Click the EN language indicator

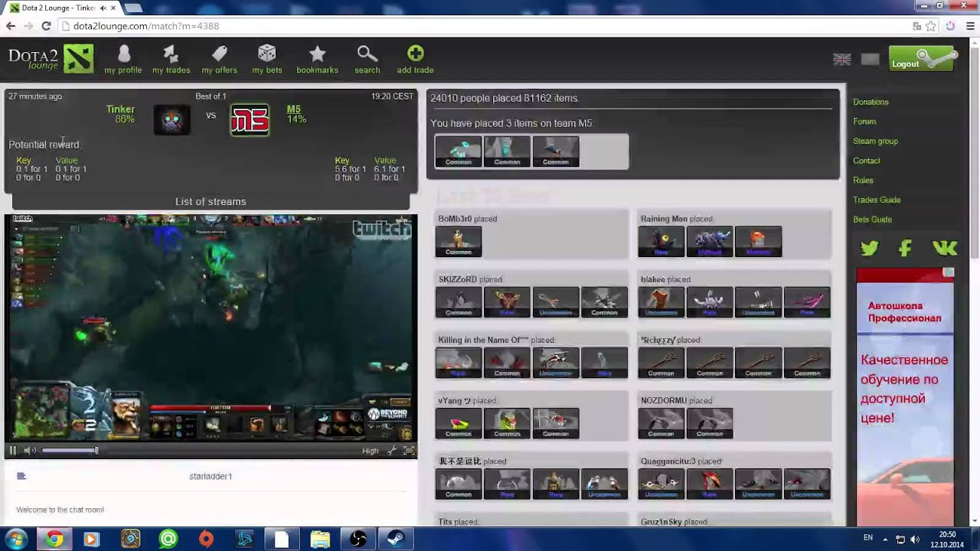pyautogui.click(x=868, y=538)
